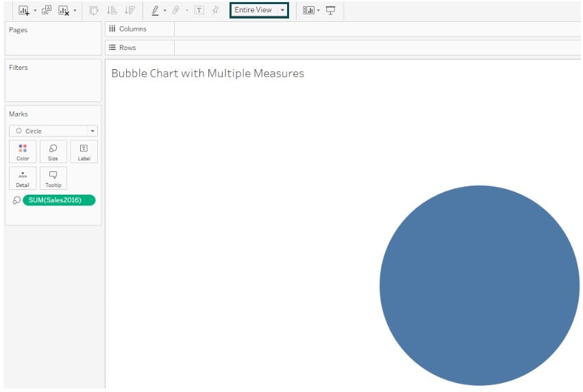Click the Size button on Marks card

[x=53, y=151]
